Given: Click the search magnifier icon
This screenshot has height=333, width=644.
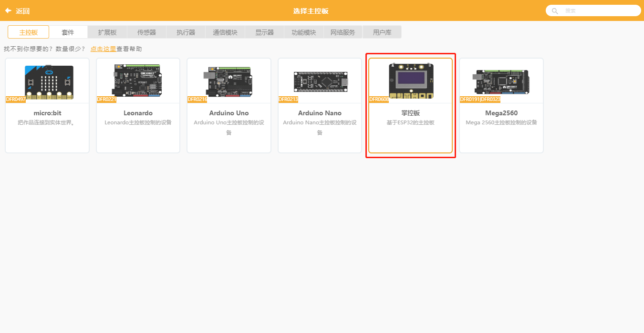Looking at the screenshot, I should point(555,10).
